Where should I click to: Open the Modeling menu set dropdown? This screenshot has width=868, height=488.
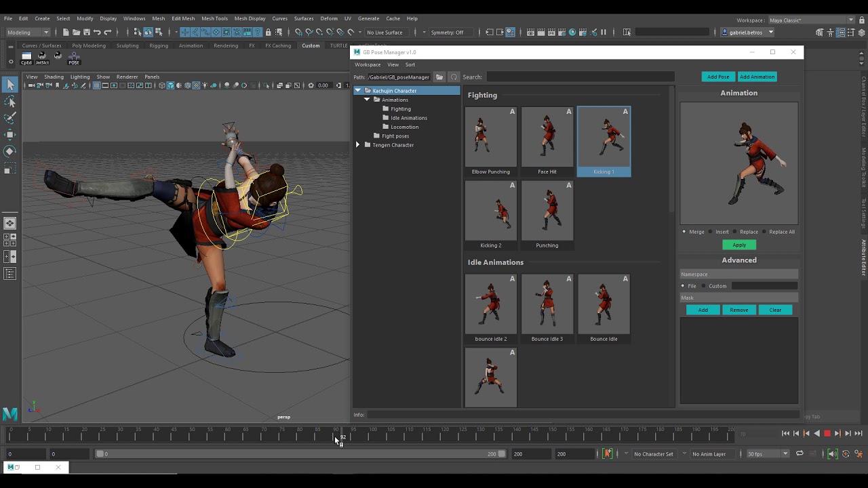click(28, 32)
